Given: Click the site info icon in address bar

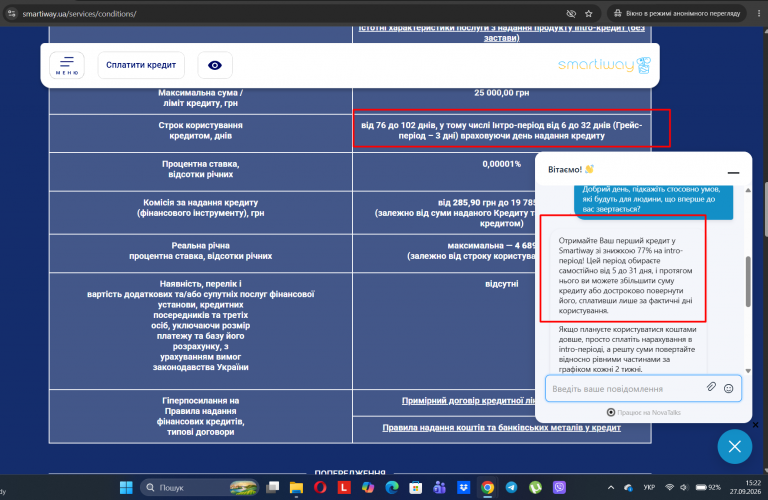Looking at the screenshot, I should [x=11, y=14].
